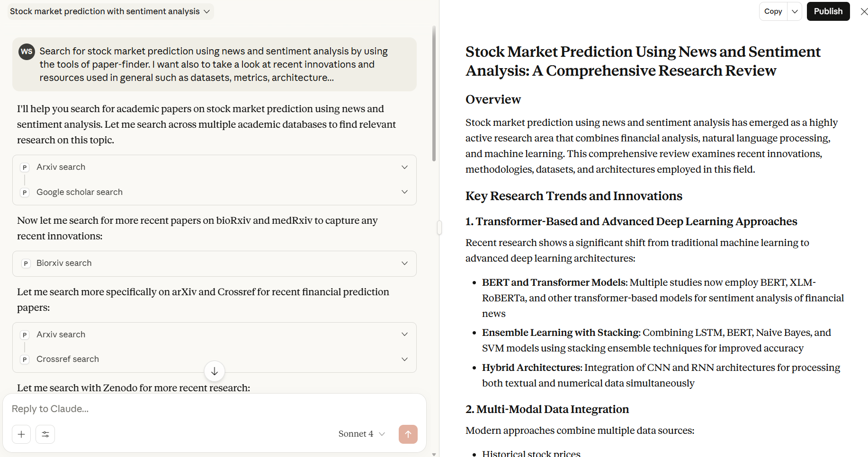Viewport: 868px width, 457px height.
Task: Click the WS user avatar
Action: (27, 52)
